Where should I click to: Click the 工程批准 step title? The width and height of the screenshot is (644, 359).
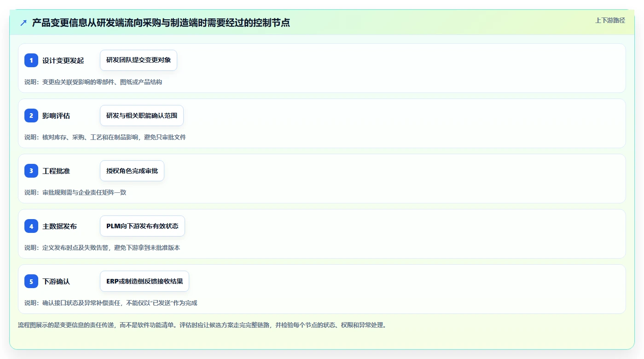coord(56,171)
